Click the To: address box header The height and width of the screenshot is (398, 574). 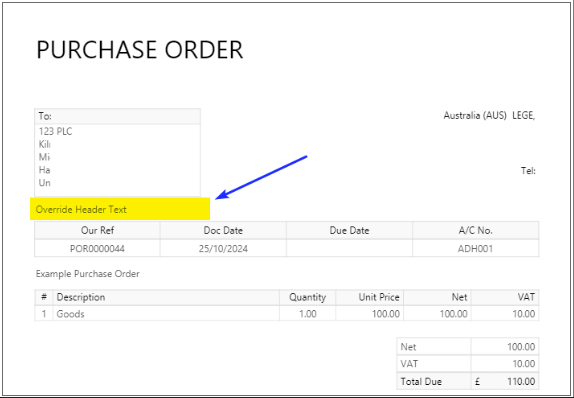pos(118,116)
